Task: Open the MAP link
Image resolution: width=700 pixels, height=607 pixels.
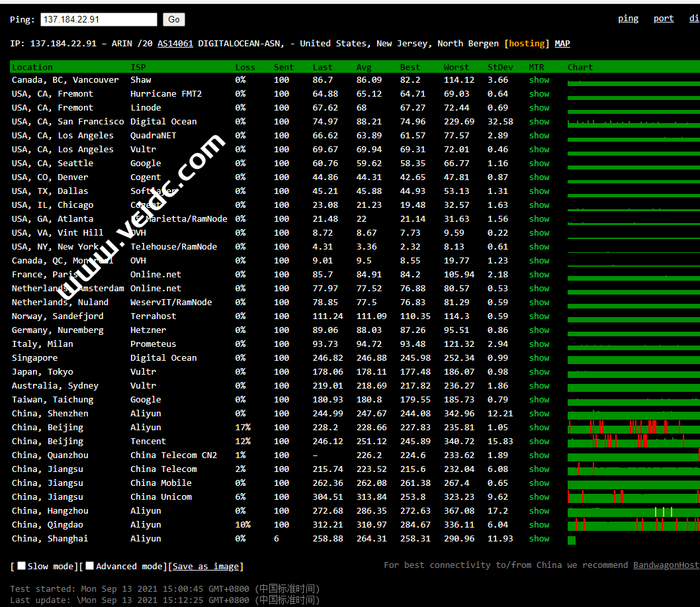Action: 562,44
